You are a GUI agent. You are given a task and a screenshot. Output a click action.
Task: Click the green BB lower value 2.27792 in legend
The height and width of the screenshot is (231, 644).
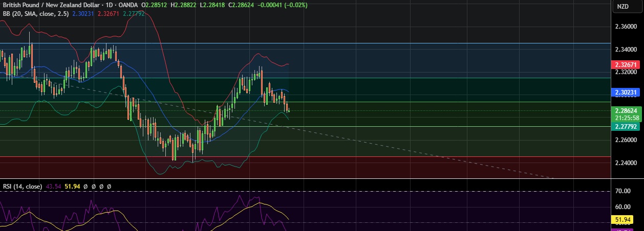pos(134,14)
